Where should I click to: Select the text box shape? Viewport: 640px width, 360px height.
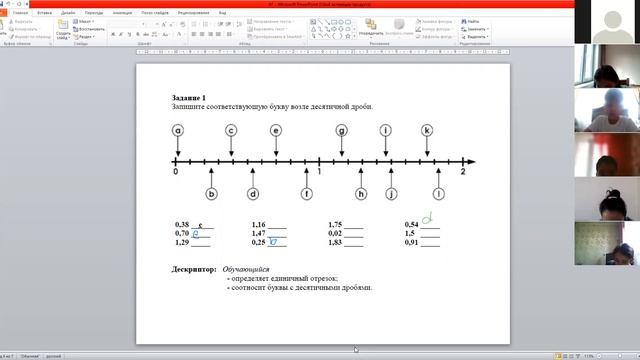click(313, 22)
